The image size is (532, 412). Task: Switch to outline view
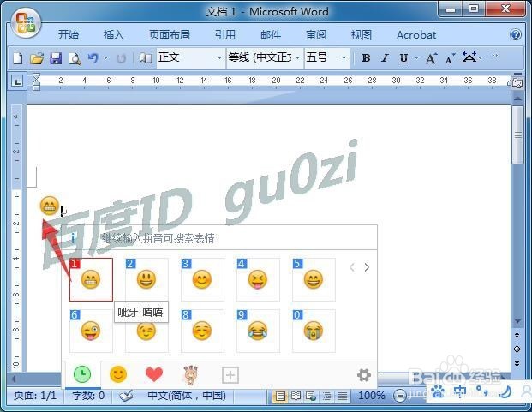[326, 396]
